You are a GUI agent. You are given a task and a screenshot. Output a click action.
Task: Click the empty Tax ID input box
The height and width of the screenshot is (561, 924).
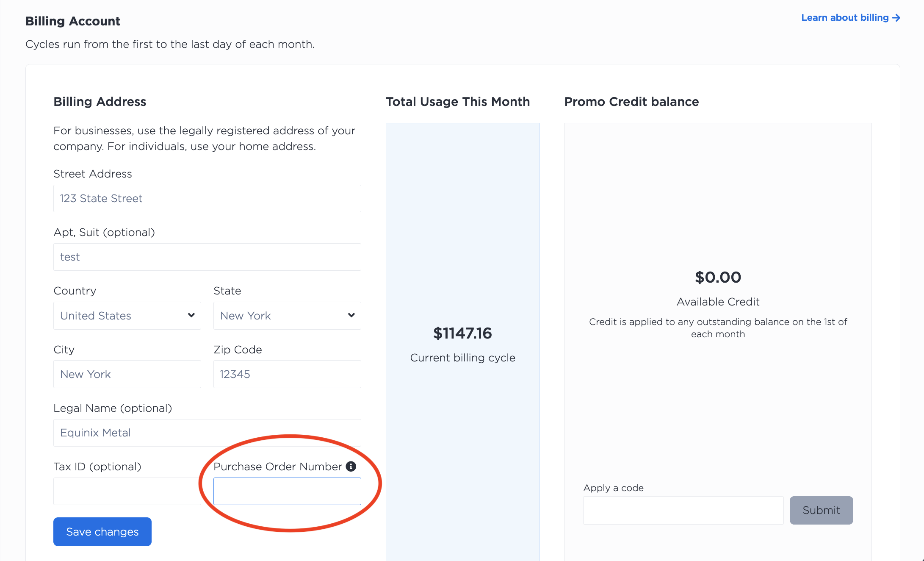(x=127, y=491)
